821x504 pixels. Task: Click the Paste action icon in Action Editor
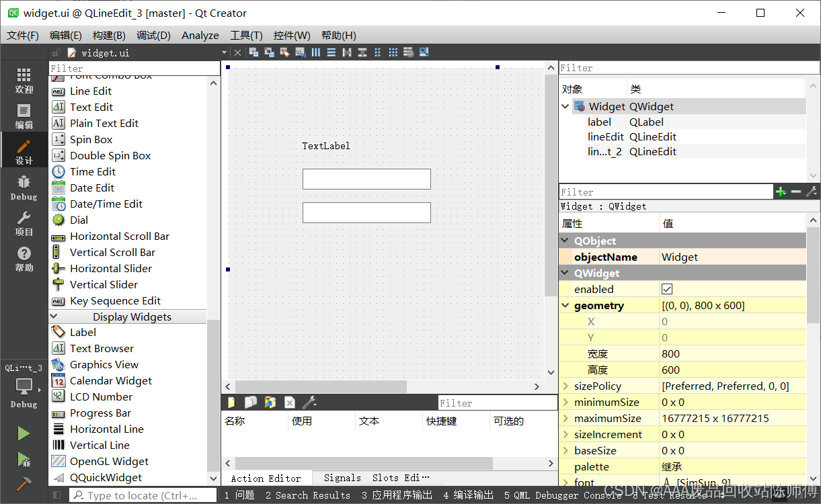tap(270, 403)
